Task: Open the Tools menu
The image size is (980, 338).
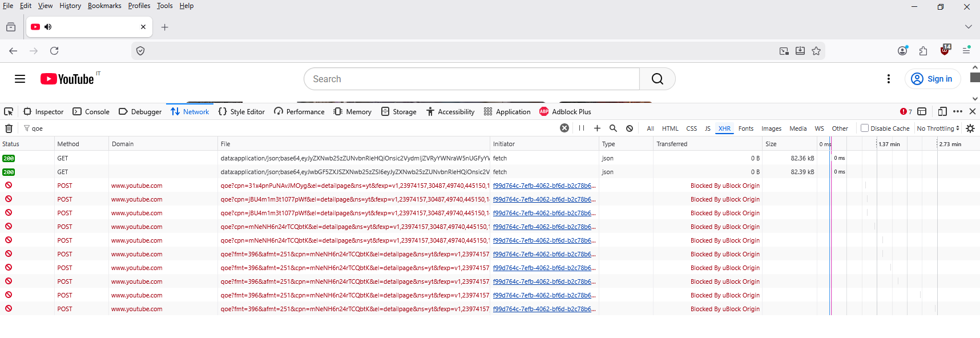Action: click(x=165, y=6)
